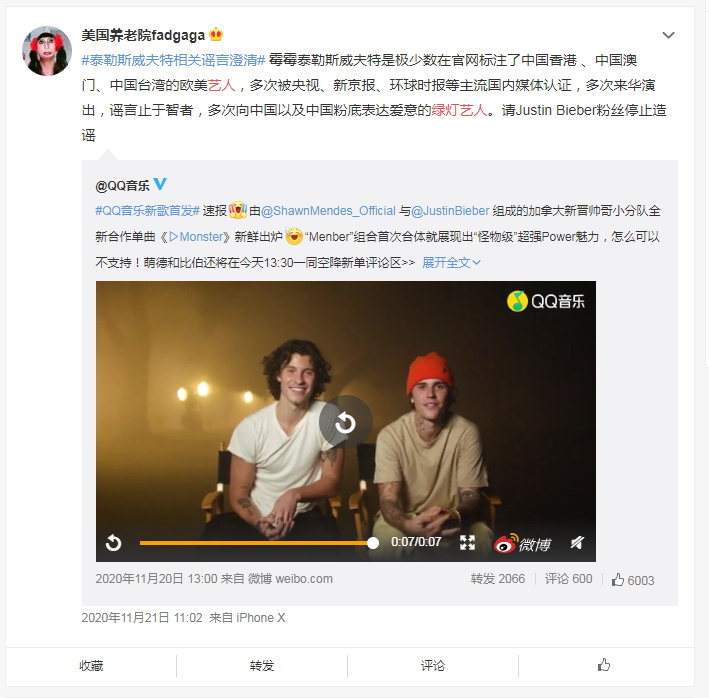Screen dimensions: 709x698
Task: Unmute the video sound icon
Action: [x=577, y=542]
